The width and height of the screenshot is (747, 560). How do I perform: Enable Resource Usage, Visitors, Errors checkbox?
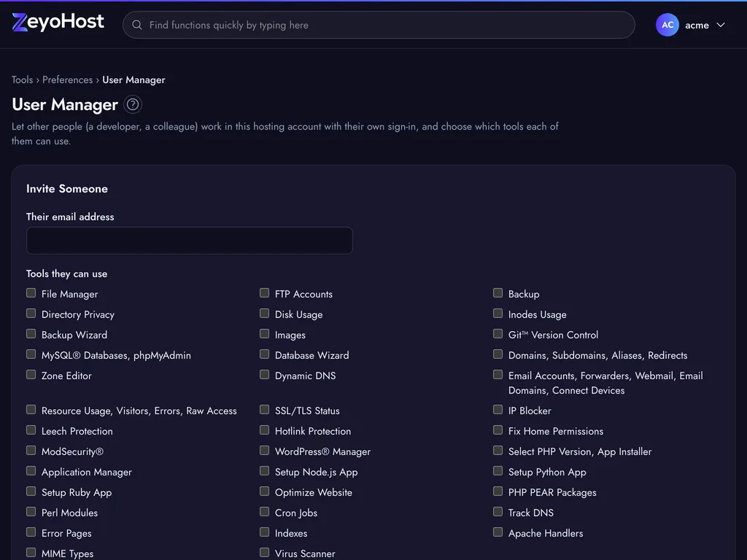coord(31,410)
